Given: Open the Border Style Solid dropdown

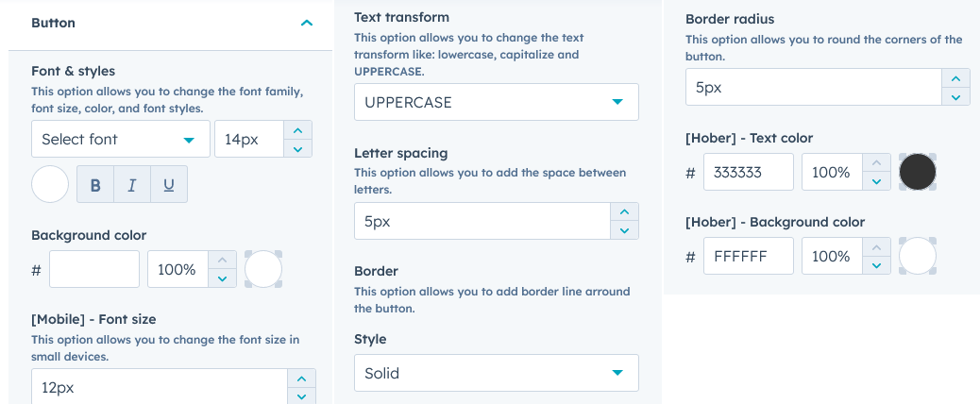Looking at the screenshot, I should [x=496, y=373].
